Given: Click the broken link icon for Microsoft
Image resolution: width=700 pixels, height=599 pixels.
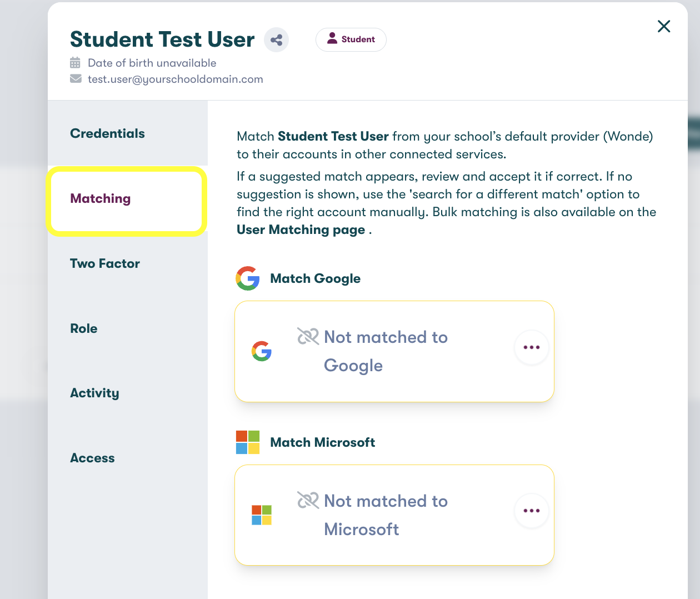Looking at the screenshot, I should 308,500.
